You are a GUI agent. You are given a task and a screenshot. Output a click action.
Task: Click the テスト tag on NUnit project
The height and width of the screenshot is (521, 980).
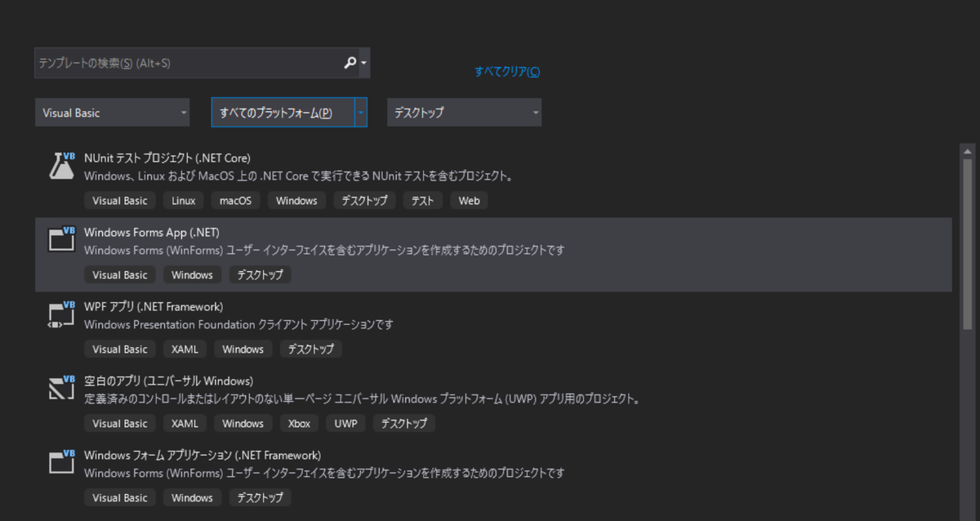point(423,200)
